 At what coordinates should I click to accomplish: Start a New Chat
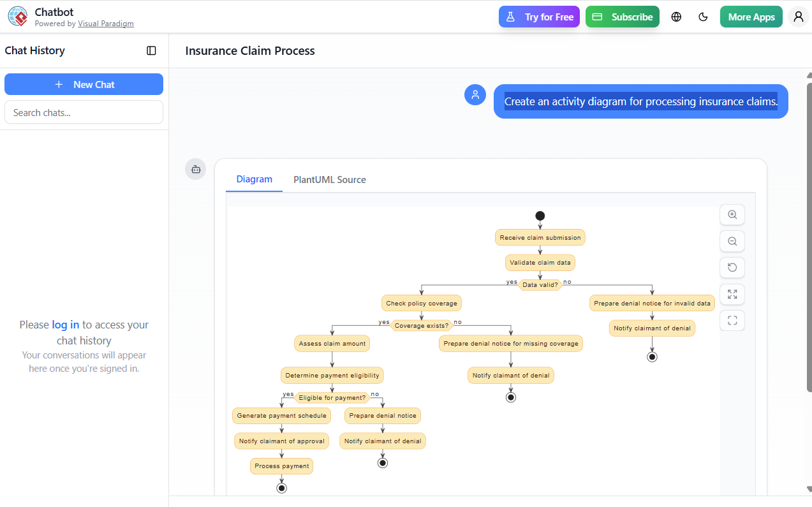[x=84, y=84]
